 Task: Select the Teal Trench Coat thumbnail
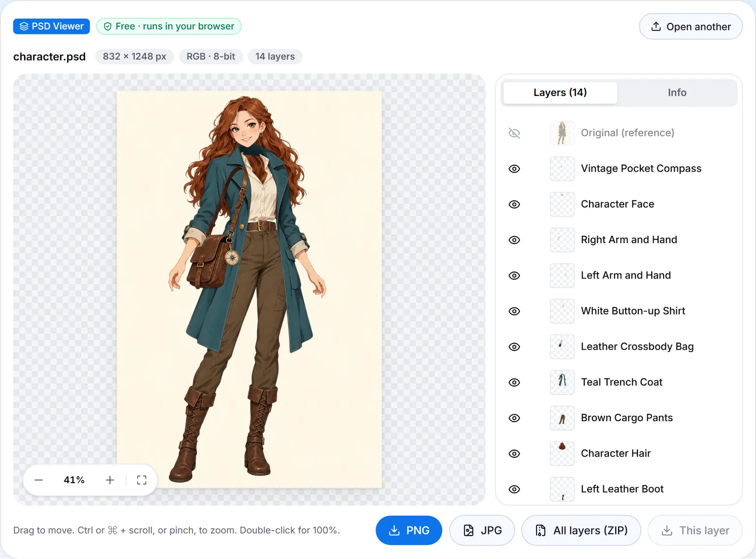[x=562, y=382]
